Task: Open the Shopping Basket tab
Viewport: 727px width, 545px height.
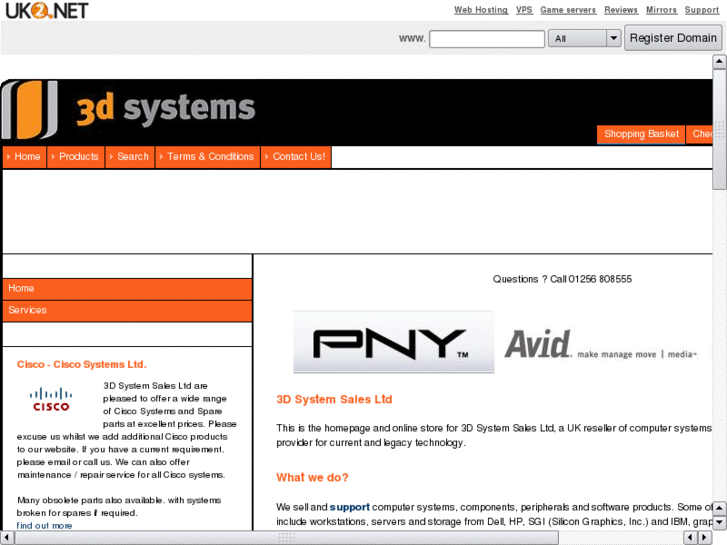Action: click(641, 135)
